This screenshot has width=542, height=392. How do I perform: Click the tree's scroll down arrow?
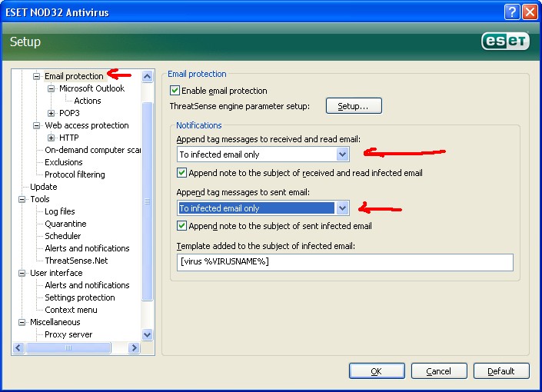pos(148,334)
